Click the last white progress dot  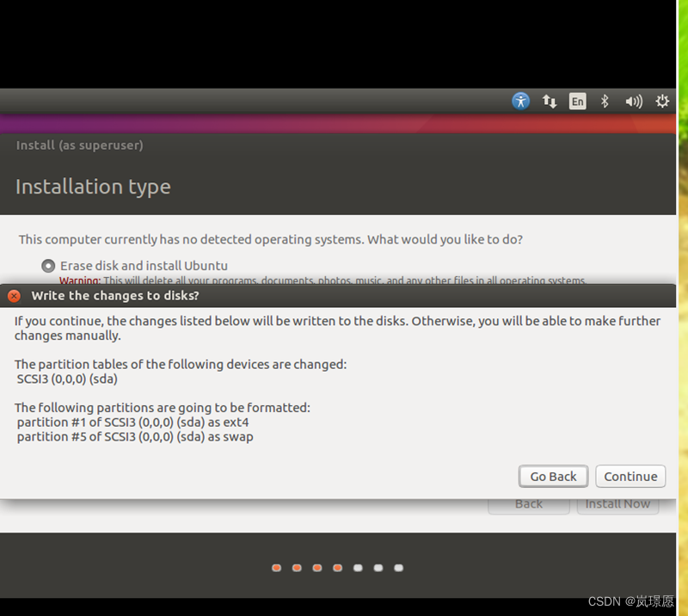tap(398, 568)
